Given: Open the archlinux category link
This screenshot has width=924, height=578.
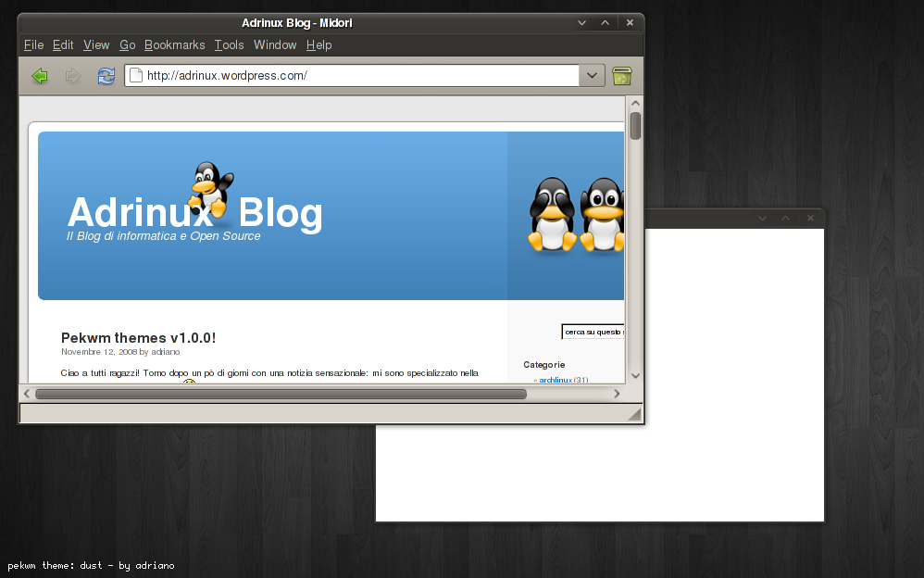Looking at the screenshot, I should [x=556, y=380].
